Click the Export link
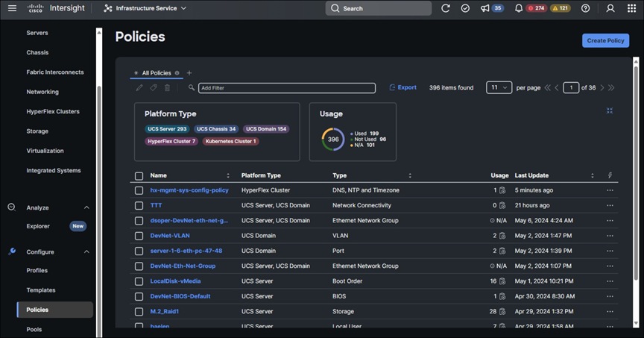This screenshot has height=338, width=644. click(402, 87)
